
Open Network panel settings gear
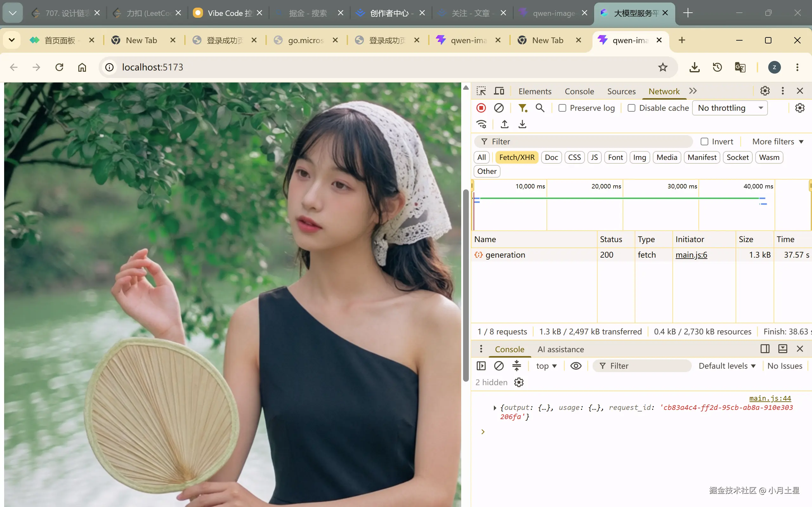(x=800, y=108)
